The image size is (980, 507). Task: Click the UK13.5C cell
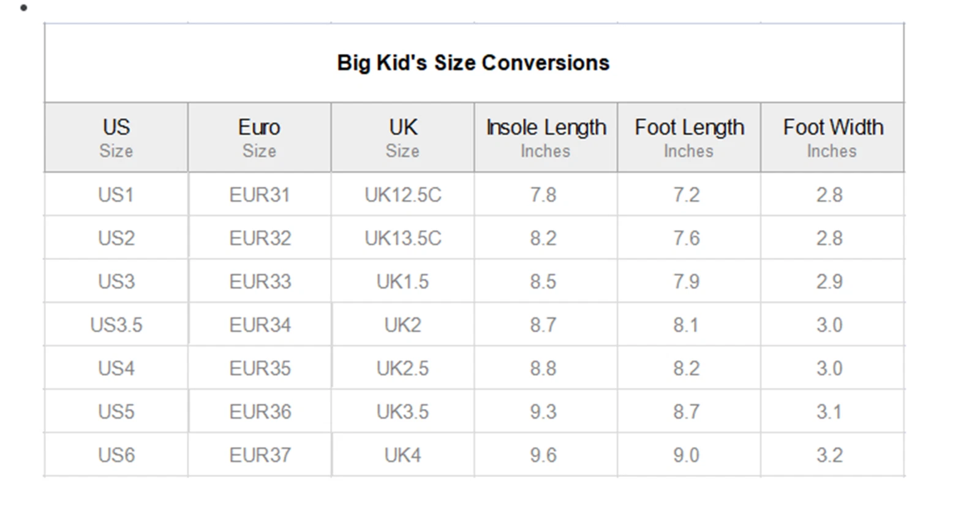click(x=402, y=238)
